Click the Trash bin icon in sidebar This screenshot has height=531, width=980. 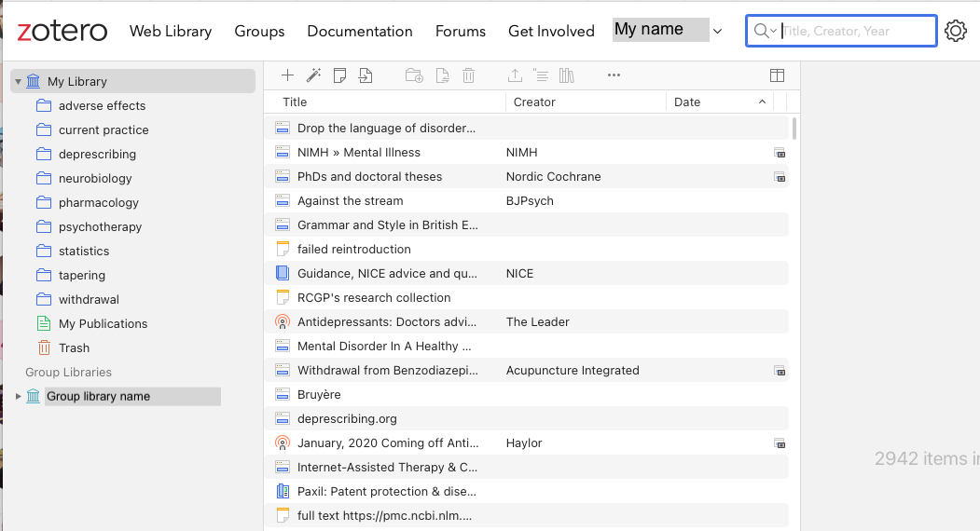coord(44,347)
